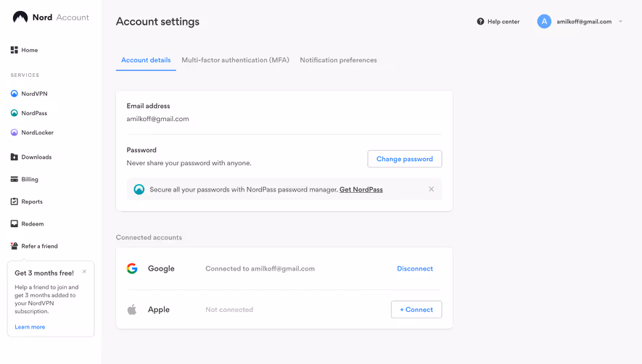Click the Google logo in connected accounts
The image size is (642, 364).
pos(132,268)
